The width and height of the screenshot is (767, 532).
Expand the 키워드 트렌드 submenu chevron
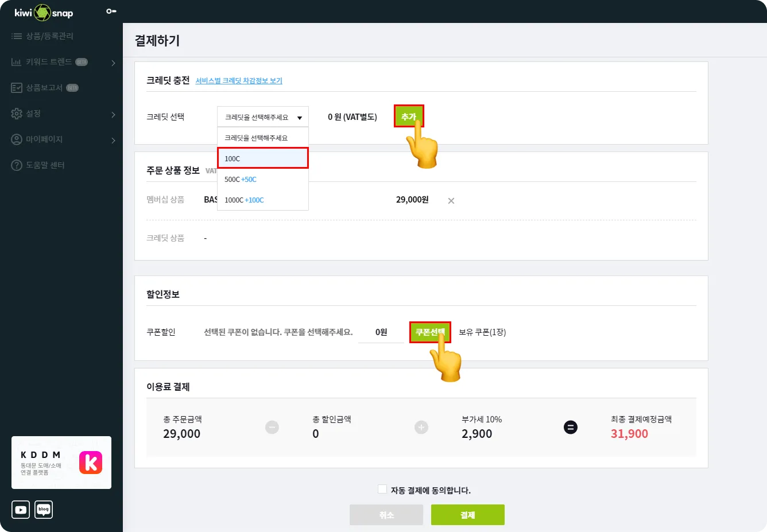pos(113,63)
